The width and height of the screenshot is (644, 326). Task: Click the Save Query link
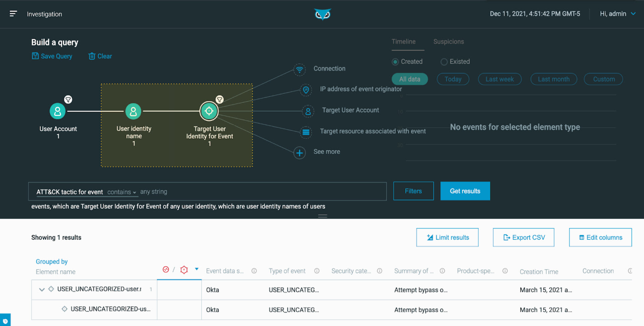tap(52, 56)
